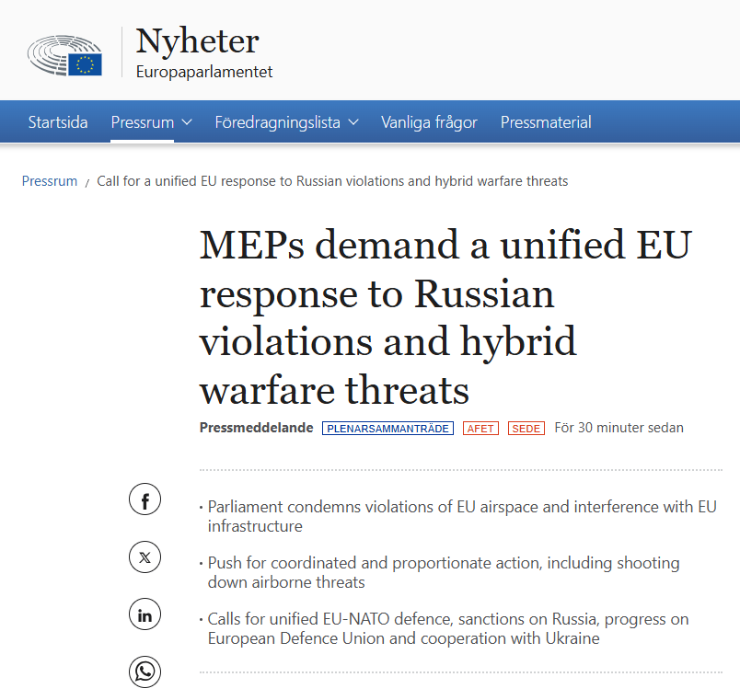Click the article headline text
Screen dimensions: 740x700
coord(445,317)
